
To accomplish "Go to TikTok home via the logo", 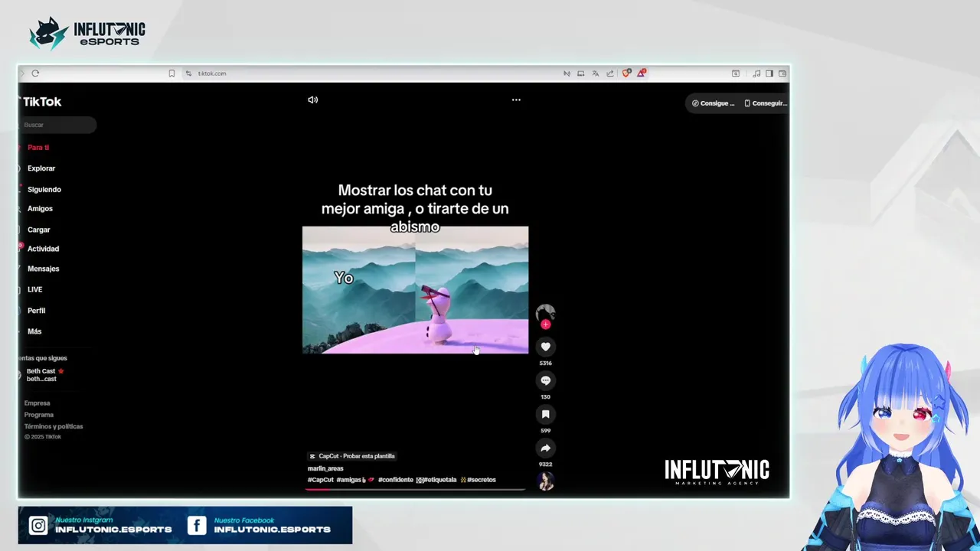I will point(41,102).
